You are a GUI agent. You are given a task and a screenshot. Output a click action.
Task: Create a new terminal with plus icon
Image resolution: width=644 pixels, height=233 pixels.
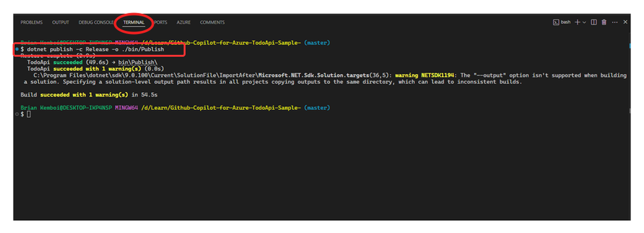point(577,23)
